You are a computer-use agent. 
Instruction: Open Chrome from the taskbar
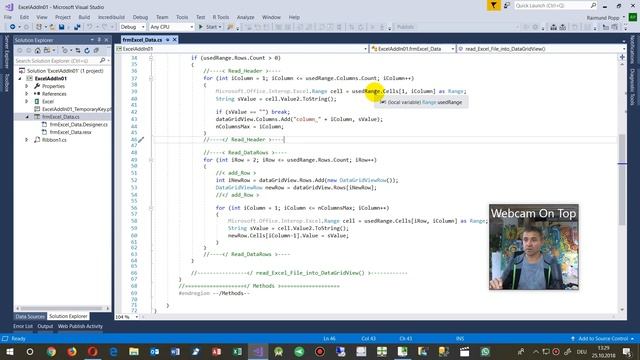click(x=51, y=351)
